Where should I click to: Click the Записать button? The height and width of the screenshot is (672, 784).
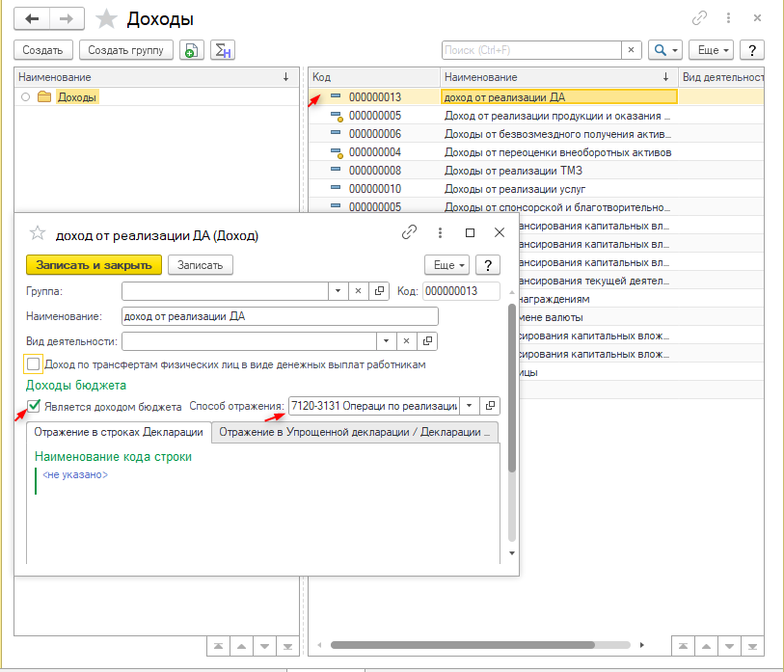(x=200, y=265)
